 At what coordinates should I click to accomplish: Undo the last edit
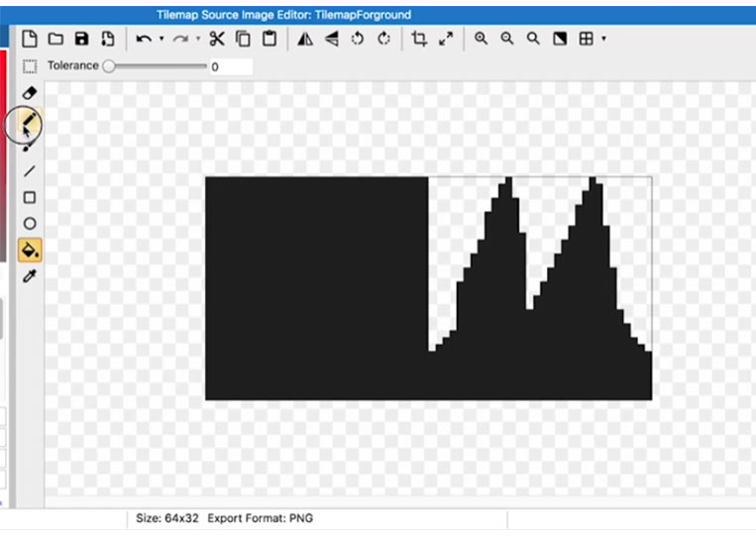[x=144, y=39]
